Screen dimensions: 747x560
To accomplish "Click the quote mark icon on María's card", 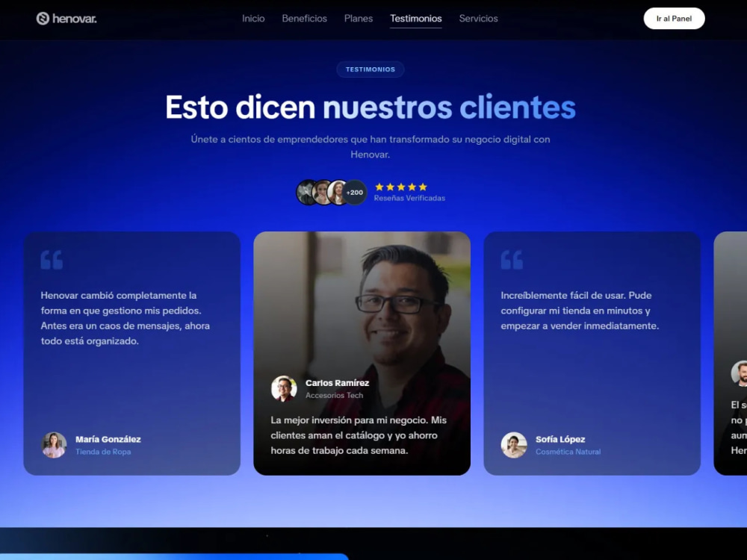I will point(52,260).
